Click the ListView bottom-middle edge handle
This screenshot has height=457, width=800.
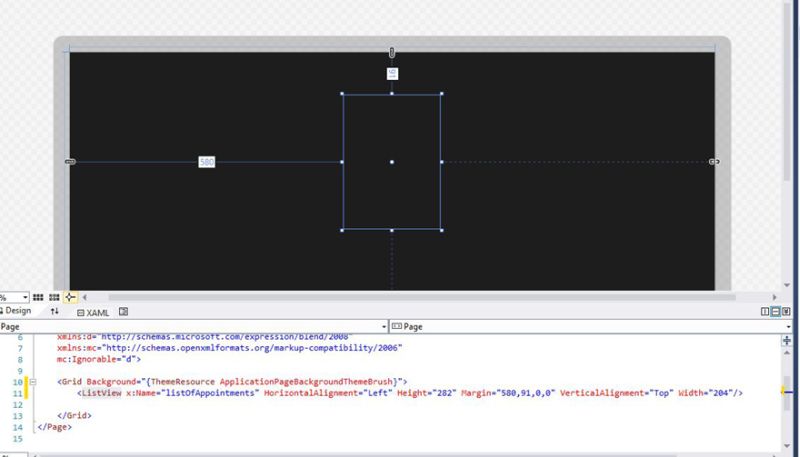coord(392,230)
